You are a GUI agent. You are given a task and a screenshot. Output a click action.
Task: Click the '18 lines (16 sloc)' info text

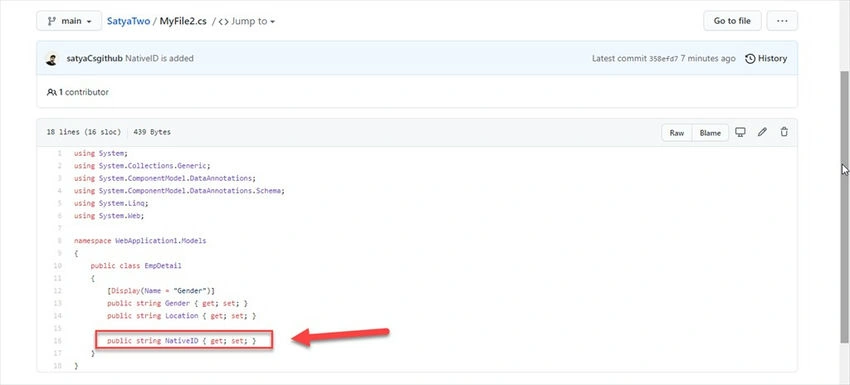83,132
